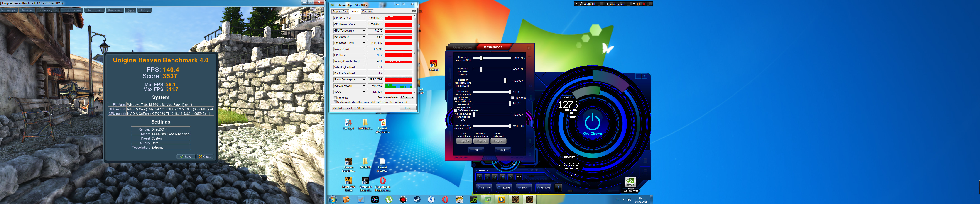The image size is (980, 204).
Task: Open the Cryostasis Sleep of Reason shortcut
Action: click(365, 184)
